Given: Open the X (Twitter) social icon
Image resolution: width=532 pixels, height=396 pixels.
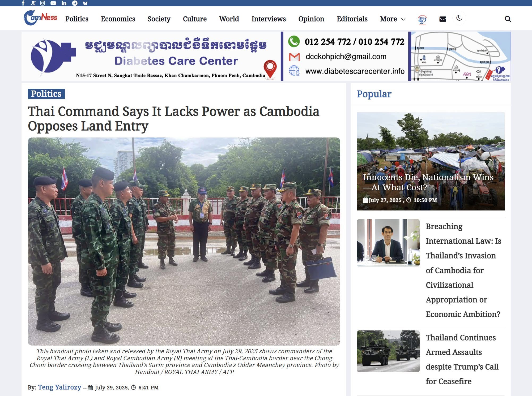Looking at the screenshot, I should [33, 3].
